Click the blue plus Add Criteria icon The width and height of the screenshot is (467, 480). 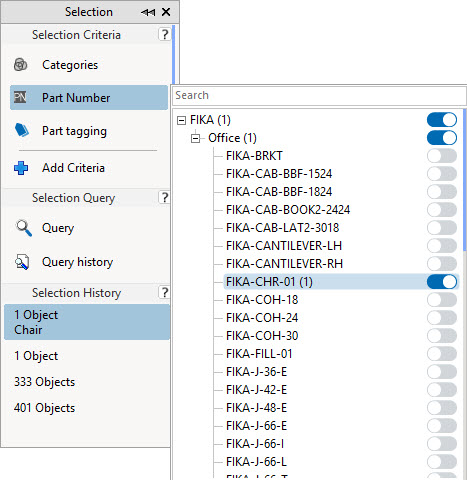[x=21, y=168]
